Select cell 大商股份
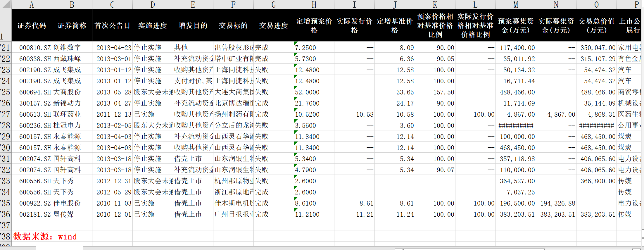The width and height of the screenshot is (644, 250). point(72,92)
